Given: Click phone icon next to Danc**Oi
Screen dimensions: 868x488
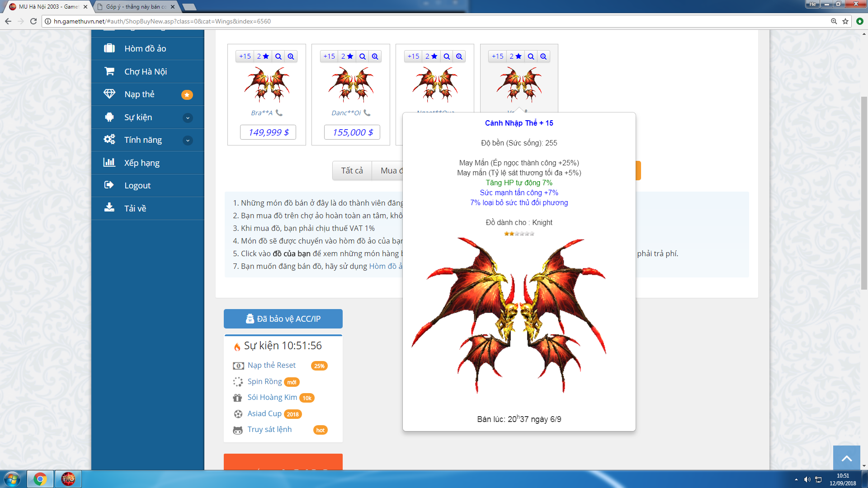Looking at the screenshot, I should [x=367, y=113].
